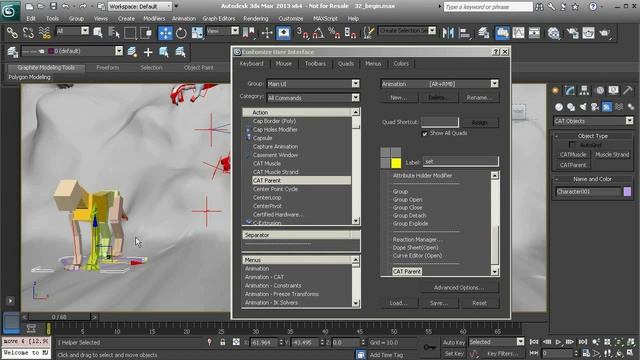Viewport: 640px width, 360px height.
Task: Toggle Show All Quads checkbox
Action: pos(425,133)
